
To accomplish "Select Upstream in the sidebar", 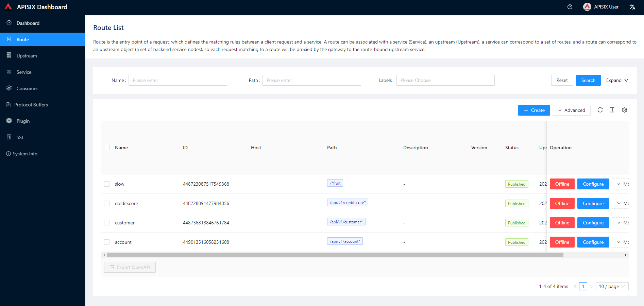I will 27,55.
